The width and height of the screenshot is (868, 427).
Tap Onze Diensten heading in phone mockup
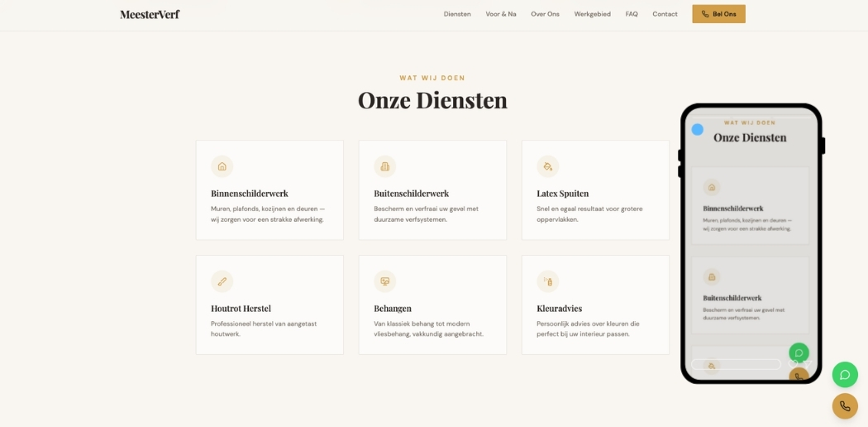click(x=750, y=138)
